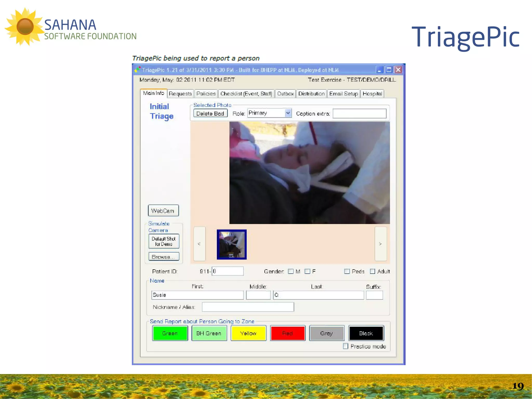Click the next photo arrow button
This screenshot has height=399, width=532.
(381, 244)
